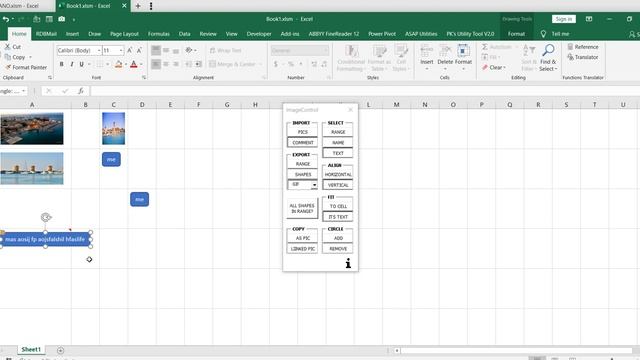
Task: Add a new sheet with plus icon
Action: click(x=60, y=350)
